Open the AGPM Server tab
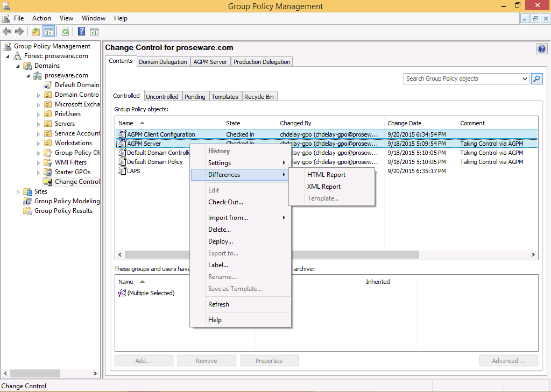Image resolution: width=551 pixels, height=392 pixels. [210, 62]
